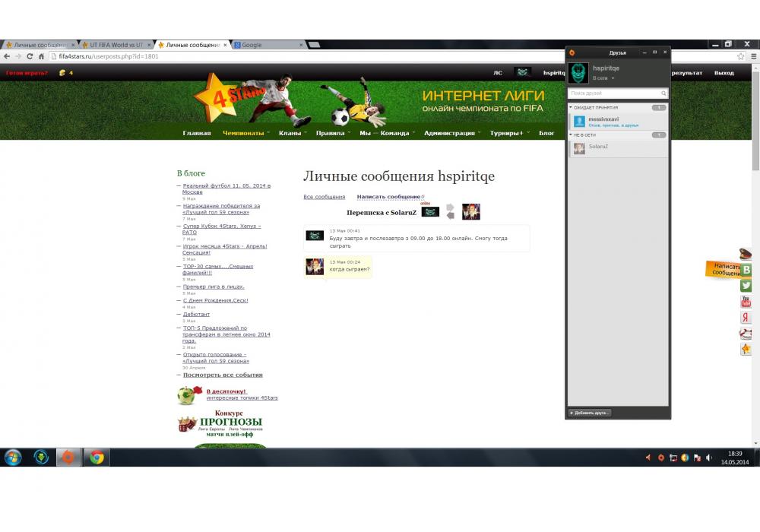Bookmark the page with the star icon
Screen dimensions: 760x532
(x=741, y=56)
